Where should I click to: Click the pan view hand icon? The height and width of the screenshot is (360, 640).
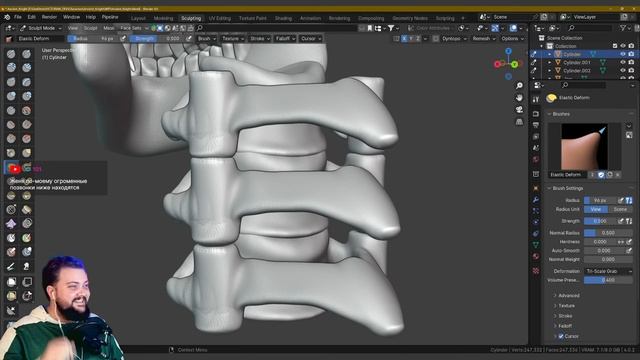point(519,98)
